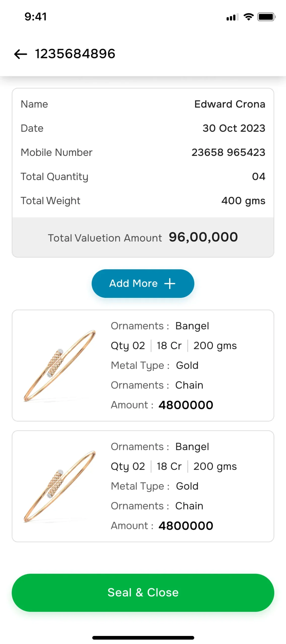This screenshot has width=286, height=644.
Task: Click the Add More button label
Action: coord(133,284)
